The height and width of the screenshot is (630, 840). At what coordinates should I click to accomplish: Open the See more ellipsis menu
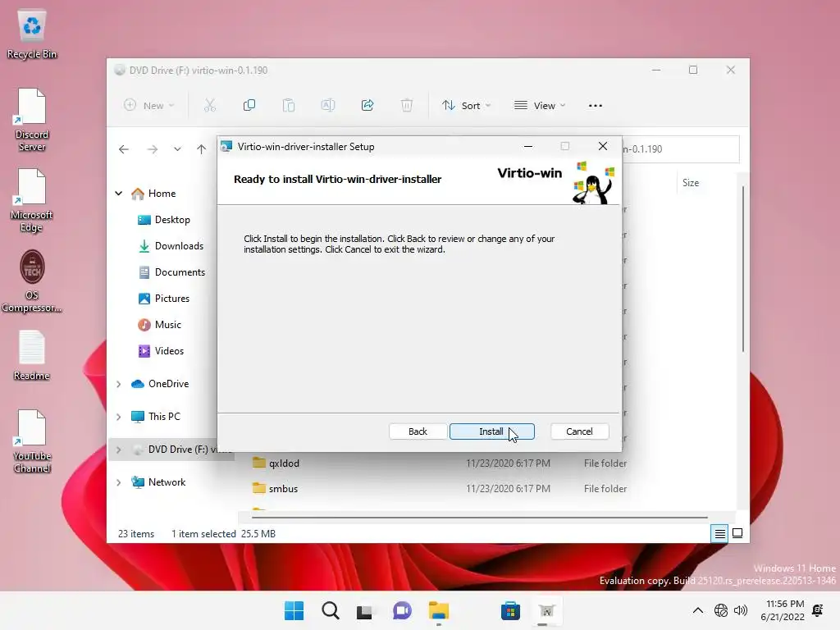596,106
